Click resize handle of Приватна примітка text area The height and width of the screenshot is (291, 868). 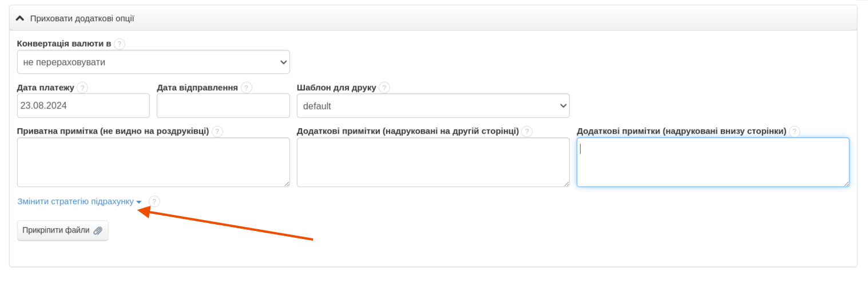[x=287, y=184]
